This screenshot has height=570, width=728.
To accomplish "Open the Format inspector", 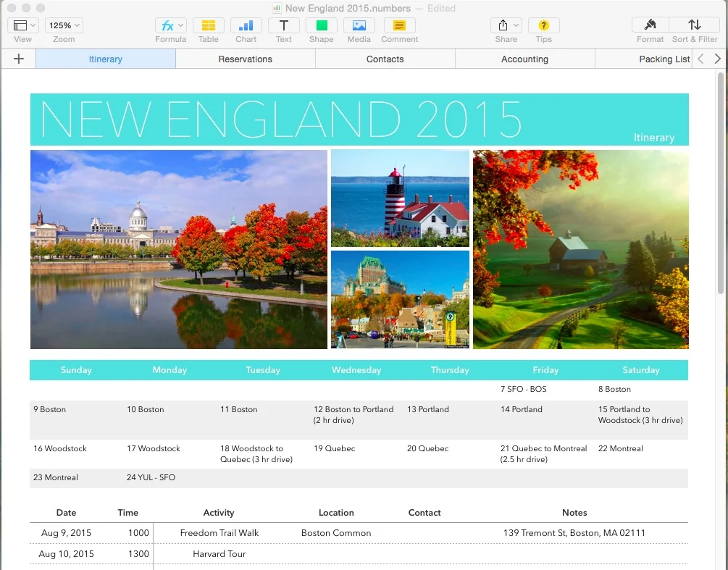I will [x=650, y=25].
